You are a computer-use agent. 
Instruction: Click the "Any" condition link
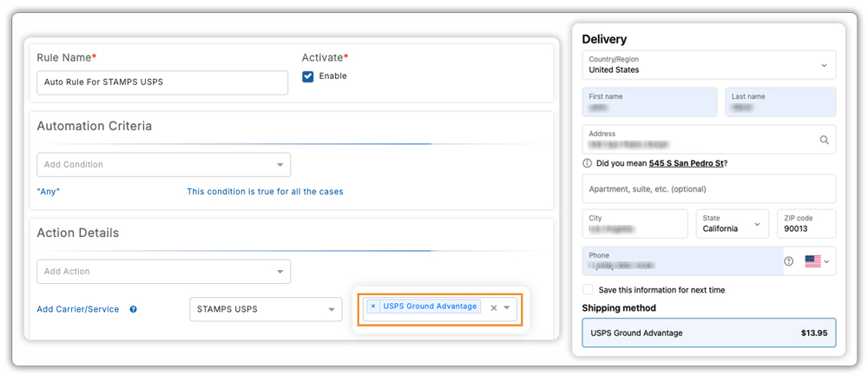tap(48, 192)
